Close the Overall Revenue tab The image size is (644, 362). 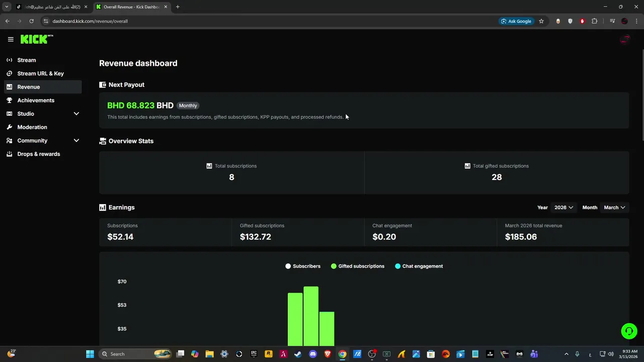(x=166, y=7)
